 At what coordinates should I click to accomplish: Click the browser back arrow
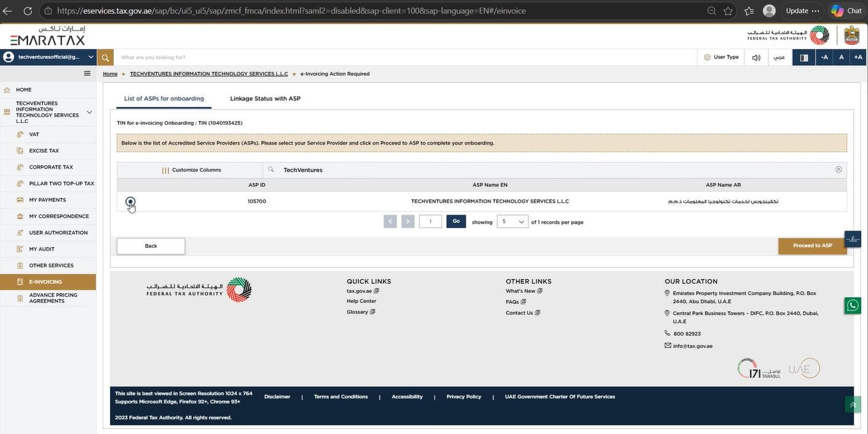point(7,11)
